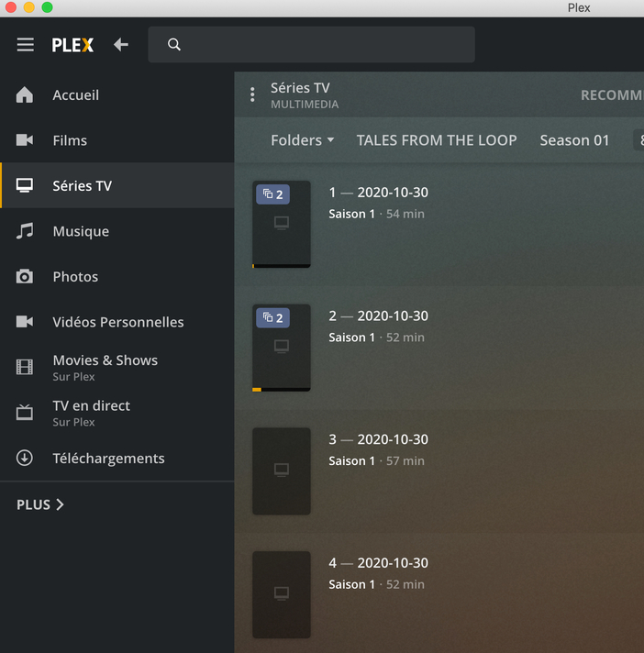Select the Films camera icon
The height and width of the screenshot is (653, 644).
pos(25,140)
